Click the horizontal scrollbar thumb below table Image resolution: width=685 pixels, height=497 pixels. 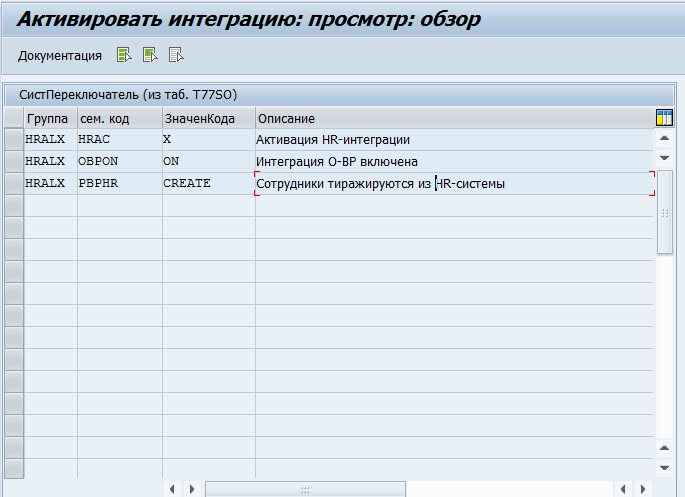click(x=305, y=489)
